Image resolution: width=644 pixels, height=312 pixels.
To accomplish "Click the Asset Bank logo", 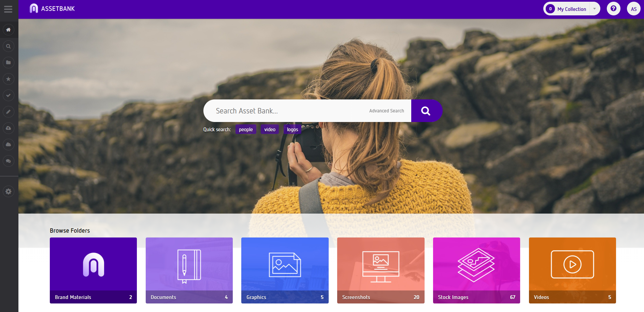I will pyautogui.click(x=52, y=9).
